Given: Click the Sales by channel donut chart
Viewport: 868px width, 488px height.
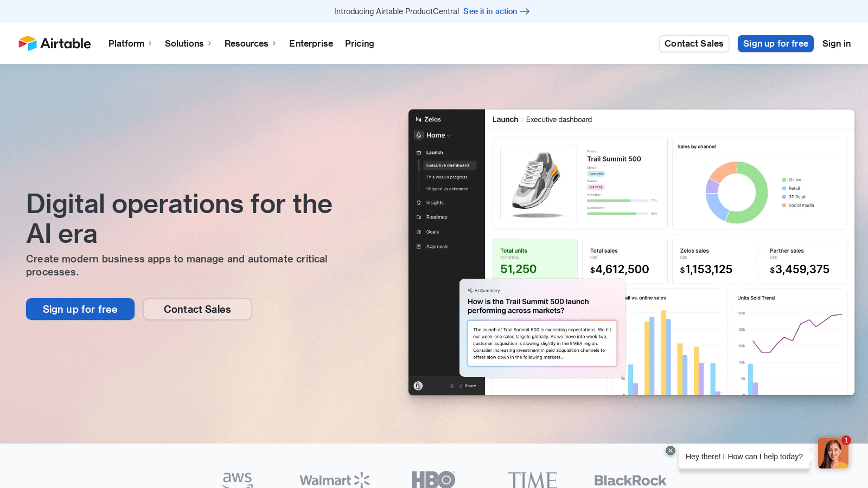Looking at the screenshot, I should (736, 192).
